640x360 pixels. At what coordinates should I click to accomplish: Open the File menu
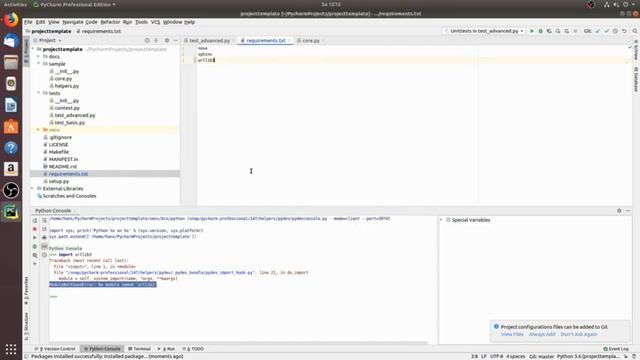(x=28, y=22)
